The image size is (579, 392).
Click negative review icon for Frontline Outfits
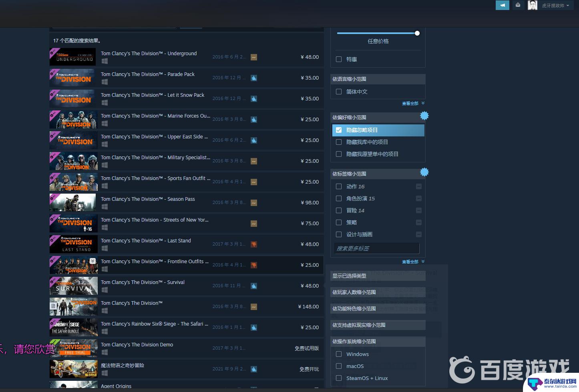(254, 265)
